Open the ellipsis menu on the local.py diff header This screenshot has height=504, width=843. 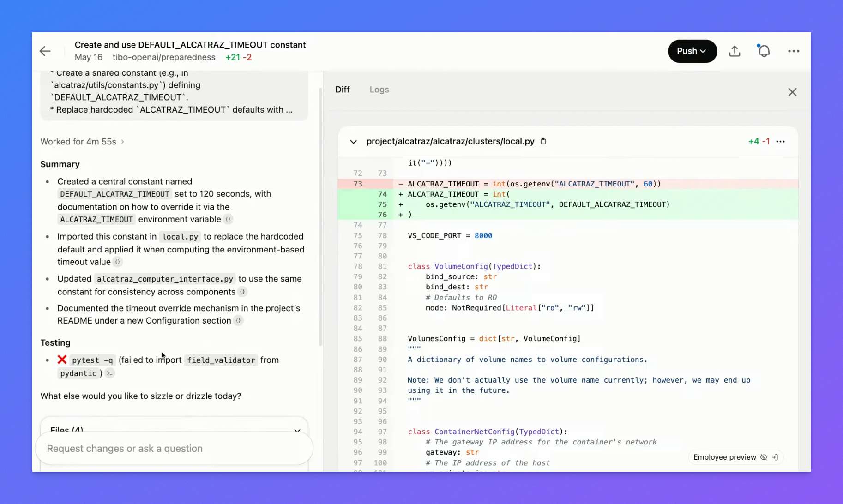[781, 142]
